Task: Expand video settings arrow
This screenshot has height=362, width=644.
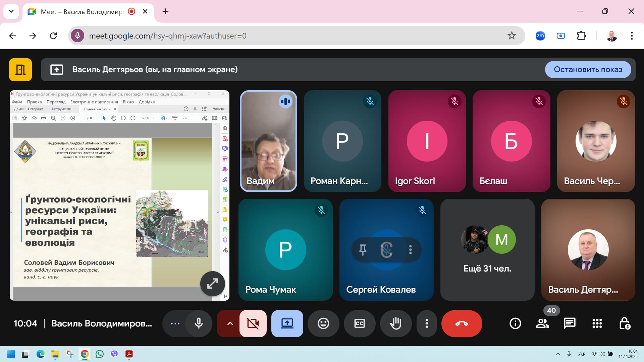Action: click(230, 323)
